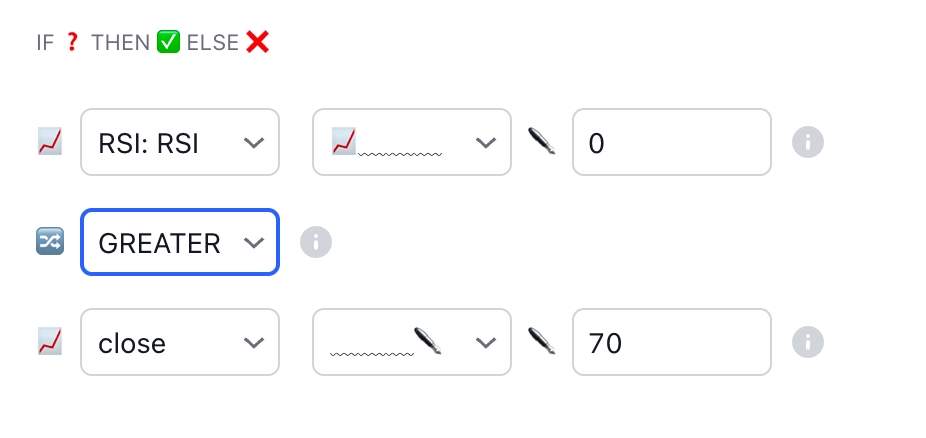
Task: Open the GREATER comparison dropdown
Action: tap(180, 242)
